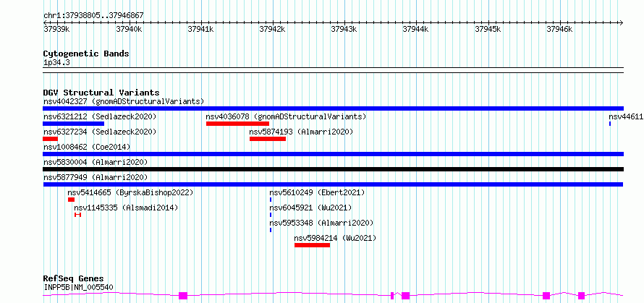Click the blue bar under nsv5877949
The width and height of the screenshot is (644, 303).
(x=333, y=184)
